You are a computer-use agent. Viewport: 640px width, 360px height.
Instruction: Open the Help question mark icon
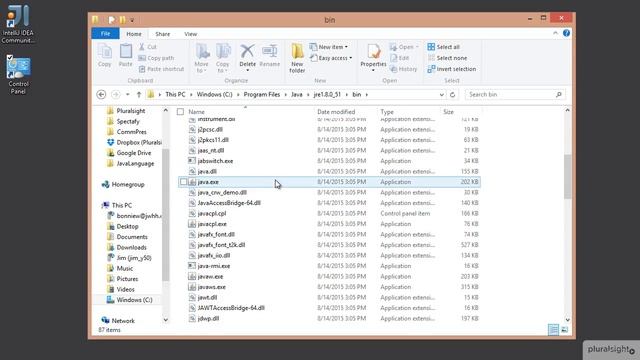pos(566,33)
